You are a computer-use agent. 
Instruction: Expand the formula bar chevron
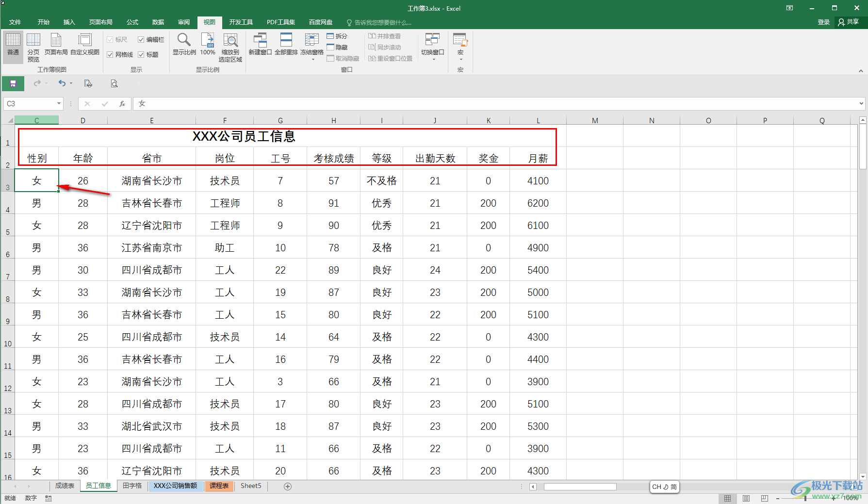click(861, 103)
